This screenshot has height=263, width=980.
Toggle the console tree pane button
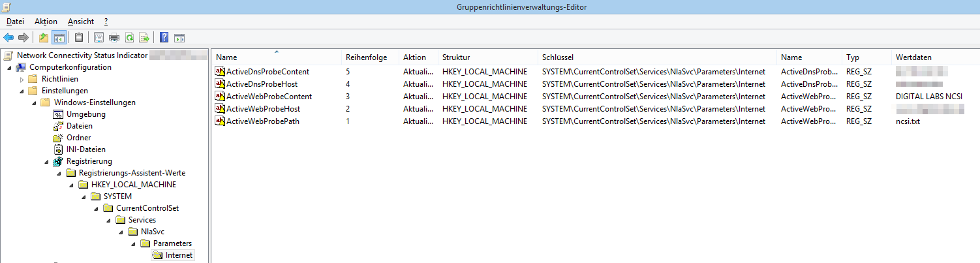point(59,37)
